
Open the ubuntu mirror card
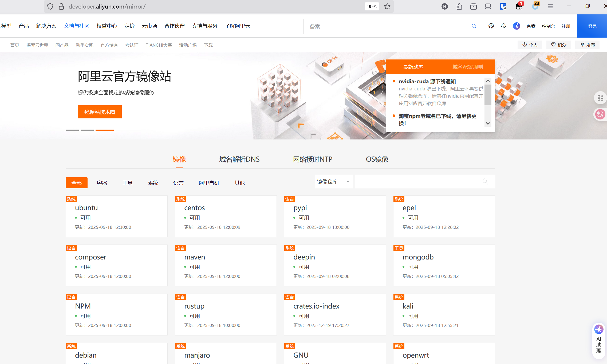click(117, 217)
